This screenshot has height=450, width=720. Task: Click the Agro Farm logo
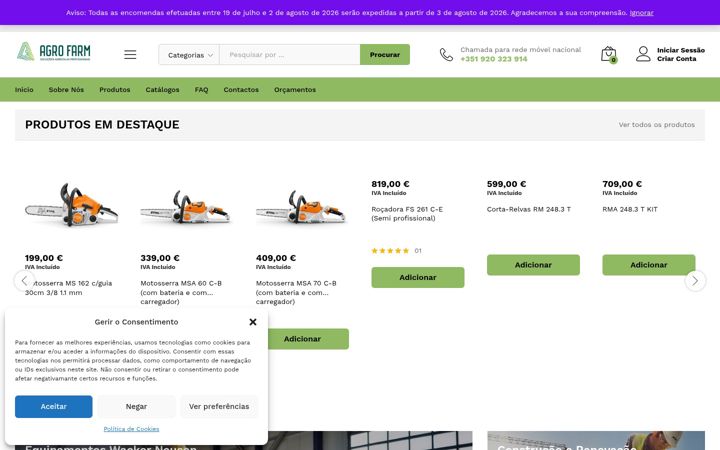pos(54,51)
